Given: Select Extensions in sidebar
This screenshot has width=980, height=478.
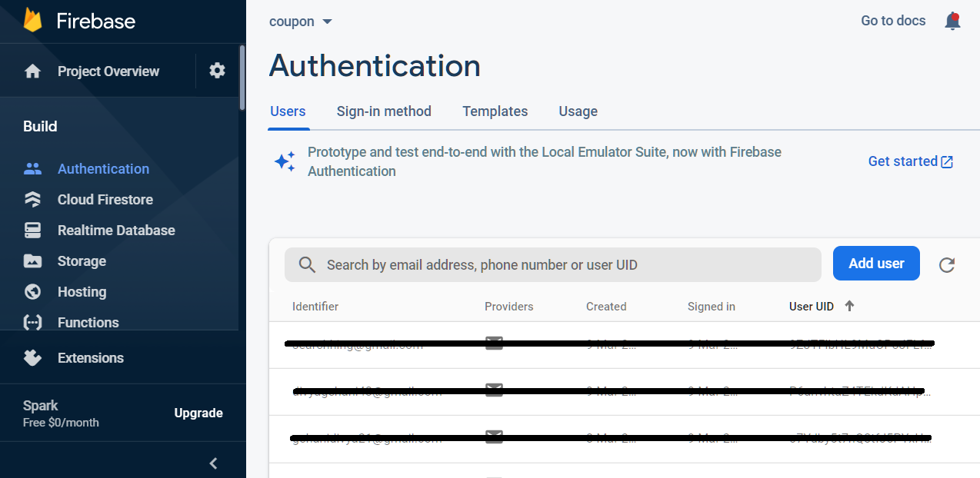Looking at the screenshot, I should 91,358.
